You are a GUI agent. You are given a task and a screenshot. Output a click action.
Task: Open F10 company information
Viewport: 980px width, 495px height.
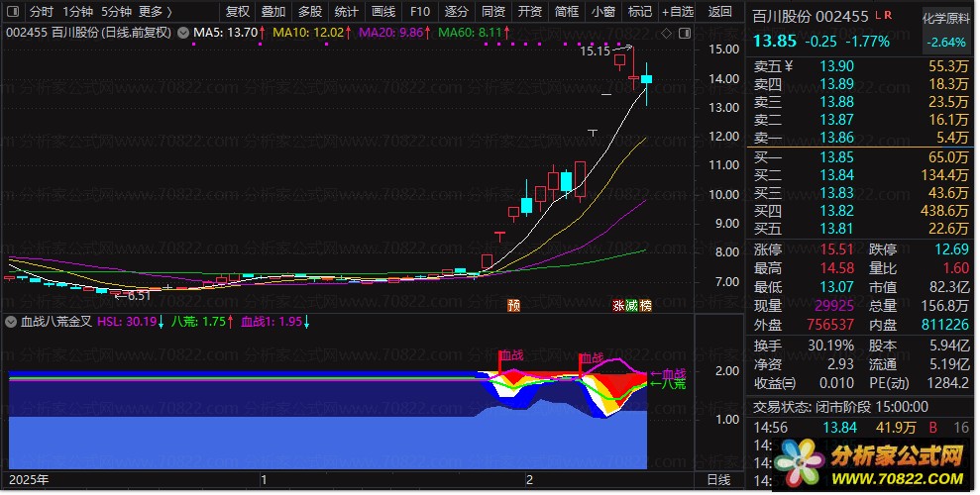pyautogui.click(x=420, y=11)
